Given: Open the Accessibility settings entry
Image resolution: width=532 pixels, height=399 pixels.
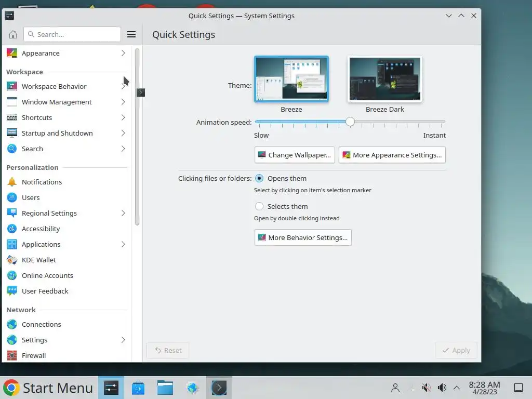Looking at the screenshot, I should (66, 229).
